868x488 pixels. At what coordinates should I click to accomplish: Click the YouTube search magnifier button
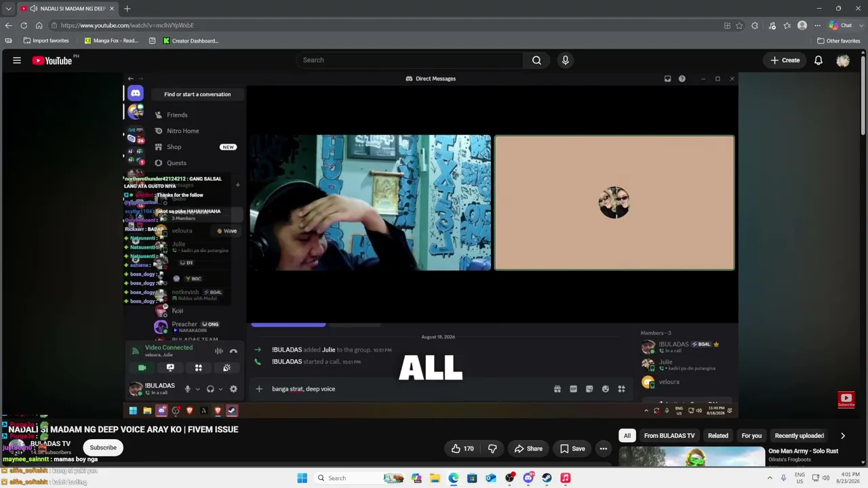point(536,60)
